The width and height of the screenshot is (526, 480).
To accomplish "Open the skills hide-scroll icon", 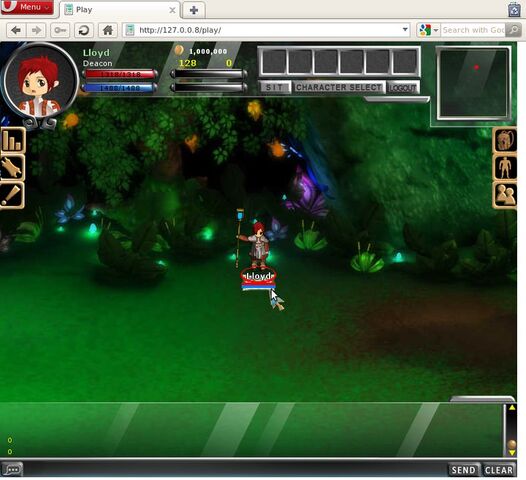I will pos(12,167).
